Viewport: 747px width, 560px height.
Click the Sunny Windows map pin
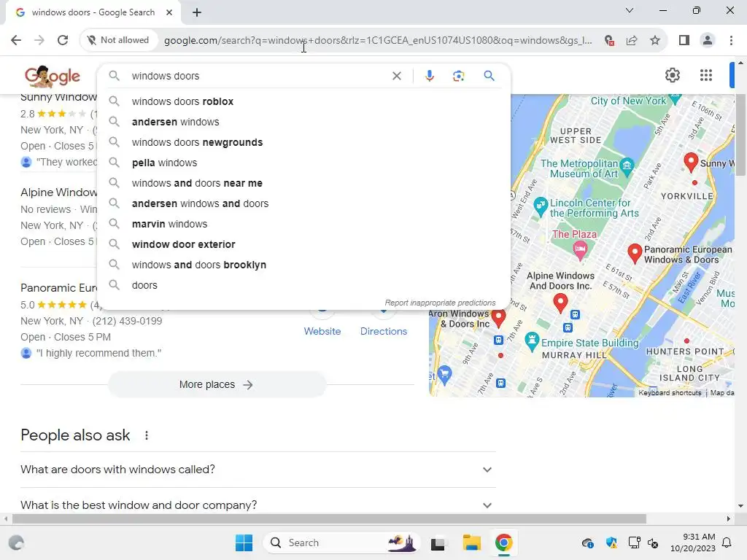(x=691, y=162)
